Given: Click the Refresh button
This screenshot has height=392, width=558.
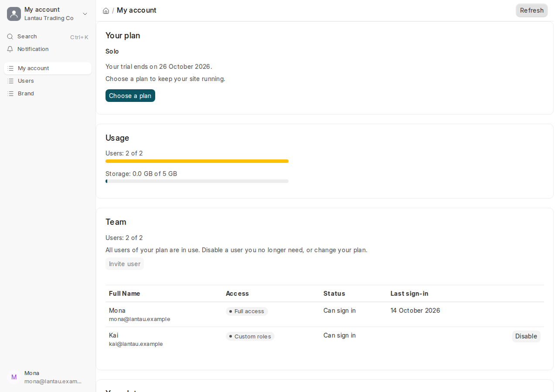Looking at the screenshot, I should point(532,10).
